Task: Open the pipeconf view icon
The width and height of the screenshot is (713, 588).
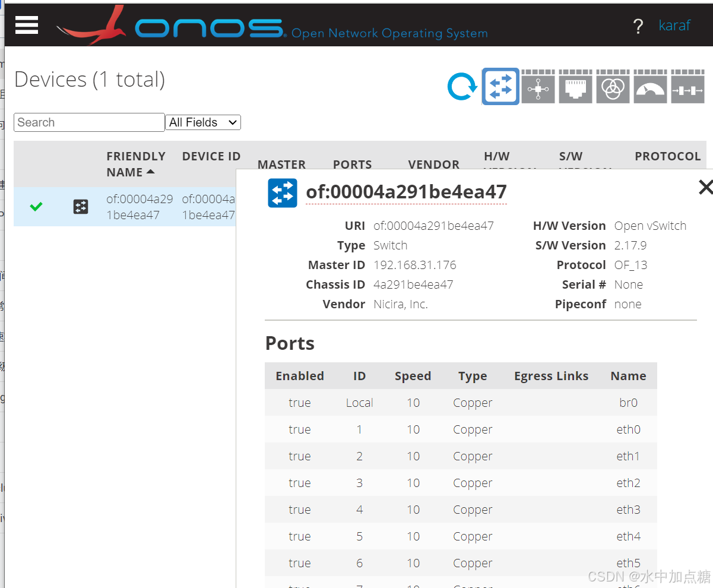Action: [x=687, y=86]
